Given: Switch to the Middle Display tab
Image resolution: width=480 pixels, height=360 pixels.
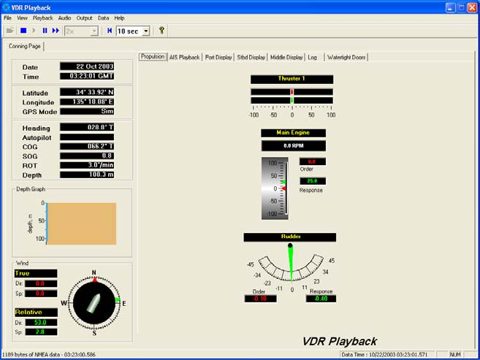Looking at the screenshot, I should (286, 57).
